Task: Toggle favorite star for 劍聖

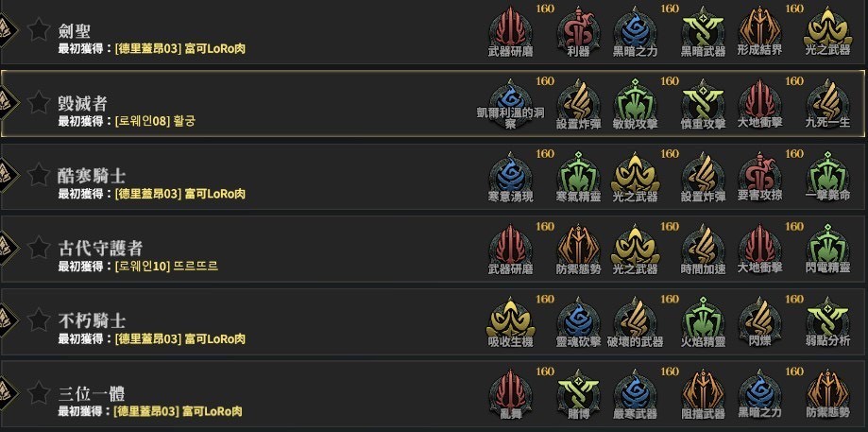Action: 39,29
